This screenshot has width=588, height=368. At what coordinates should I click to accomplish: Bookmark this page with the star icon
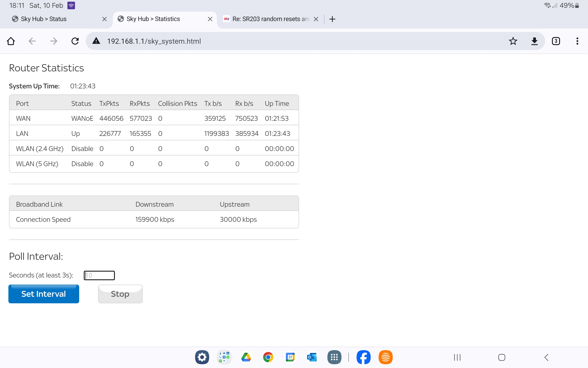513,41
